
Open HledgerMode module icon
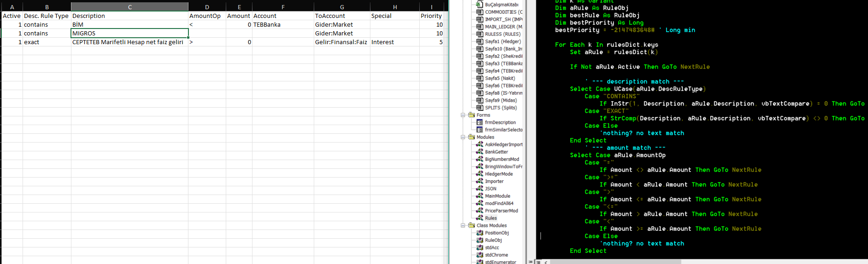coord(480,174)
